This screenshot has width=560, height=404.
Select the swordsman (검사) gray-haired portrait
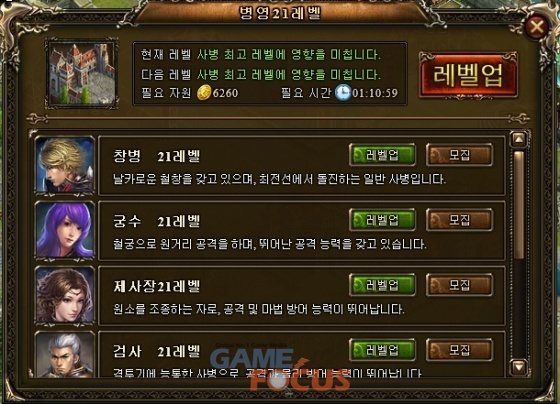click(x=65, y=355)
